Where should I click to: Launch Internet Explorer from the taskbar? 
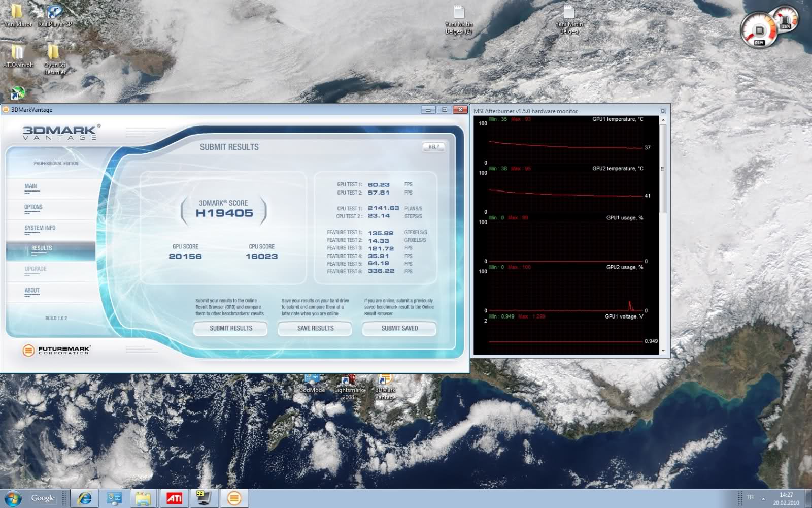coord(84,498)
